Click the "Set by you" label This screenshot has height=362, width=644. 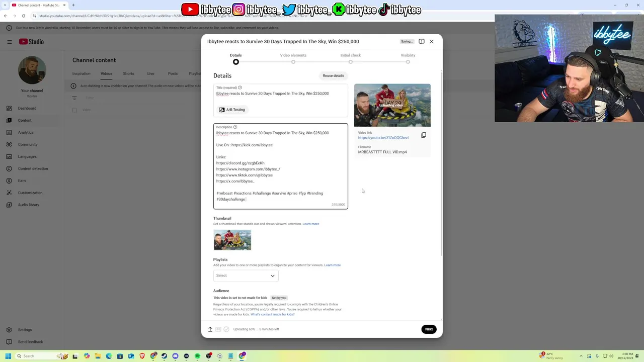[279, 298]
